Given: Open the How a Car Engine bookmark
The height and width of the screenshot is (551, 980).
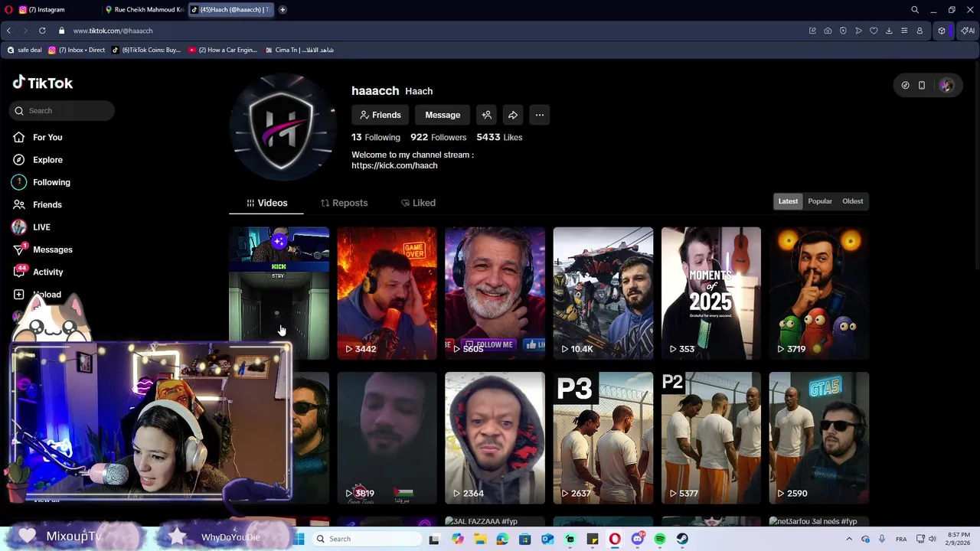Looking at the screenshot, I should [223, 50].
